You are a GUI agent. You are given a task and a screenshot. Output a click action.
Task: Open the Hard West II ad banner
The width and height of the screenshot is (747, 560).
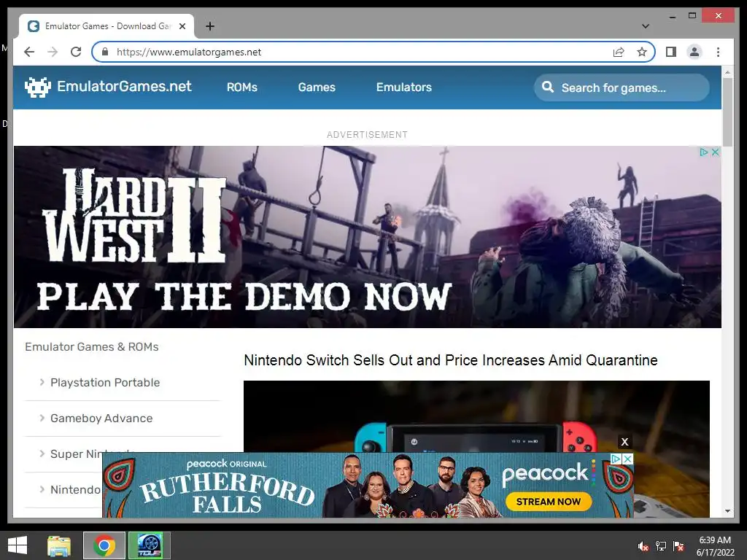pos(368,237)
